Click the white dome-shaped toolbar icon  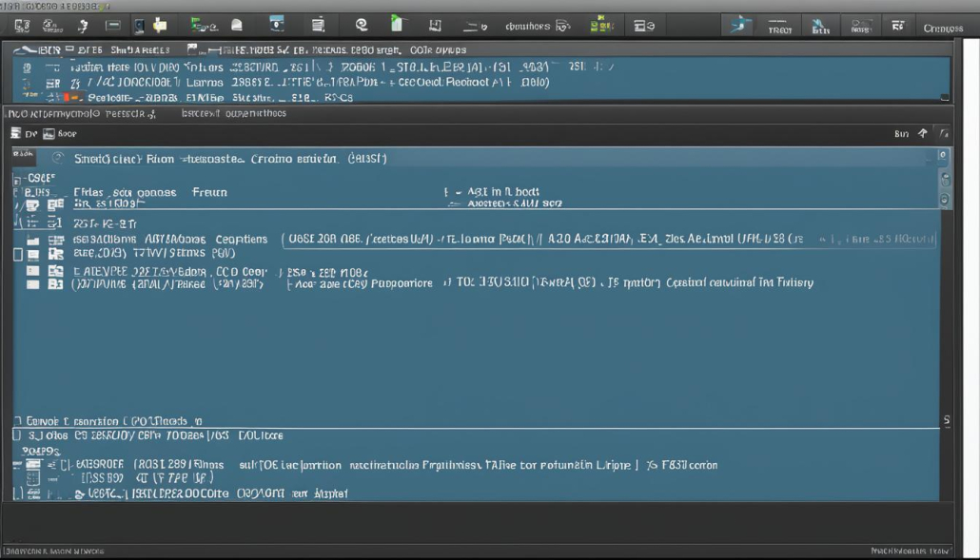[x=237, y=25]
